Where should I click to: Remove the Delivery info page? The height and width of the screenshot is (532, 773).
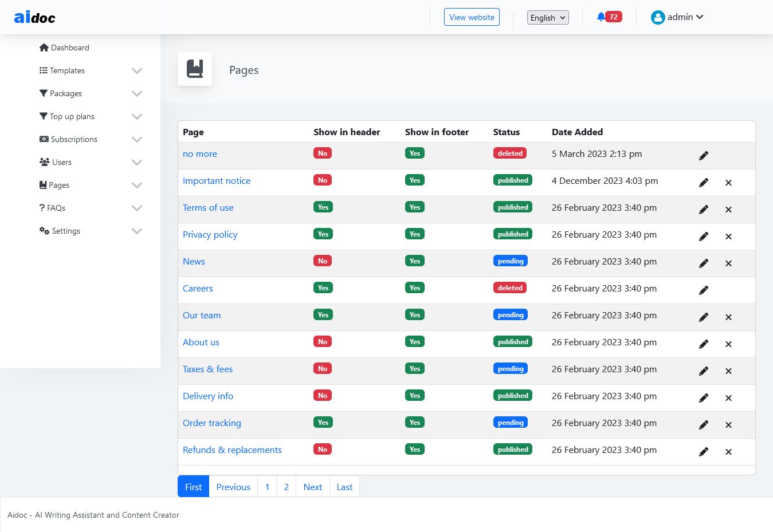(x=728, y=398)
